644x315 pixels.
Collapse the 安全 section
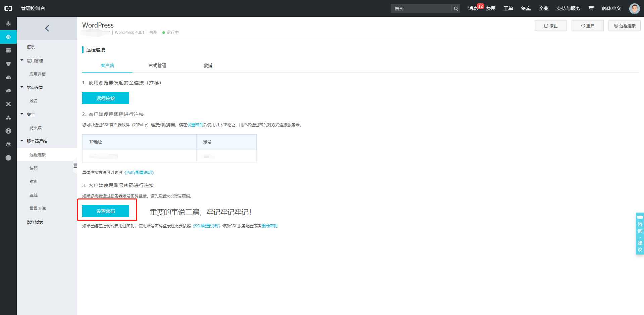click(22, 114)
